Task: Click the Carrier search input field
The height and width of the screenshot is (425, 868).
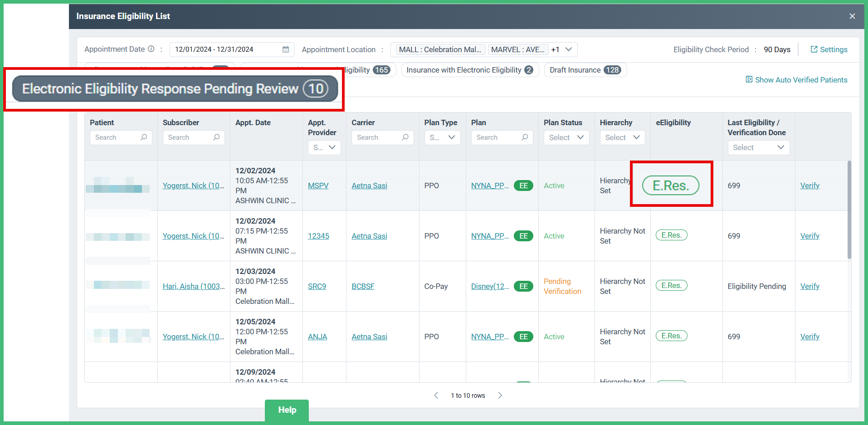Action: coord(377,137)
